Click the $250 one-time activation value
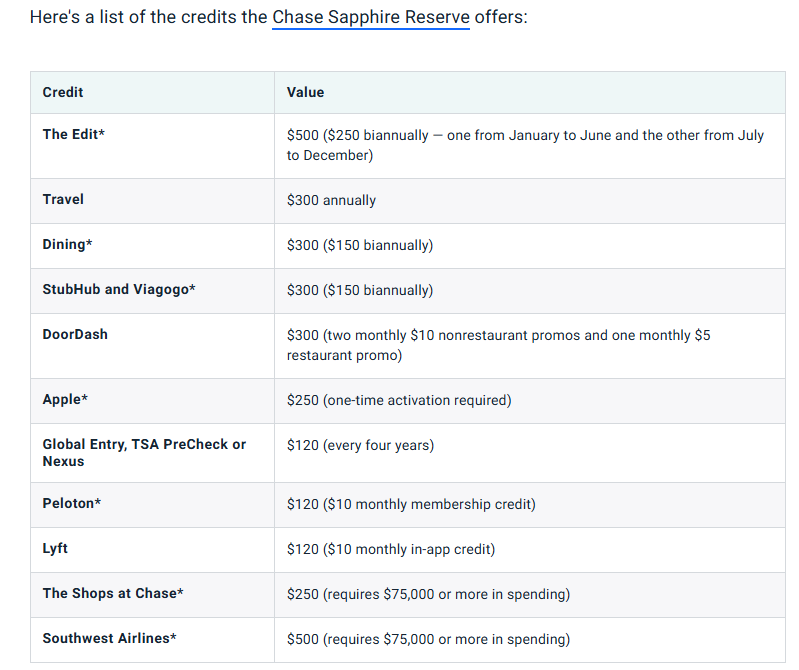The height and width of the screenshot is (670, 799). (x=398, y=400)
